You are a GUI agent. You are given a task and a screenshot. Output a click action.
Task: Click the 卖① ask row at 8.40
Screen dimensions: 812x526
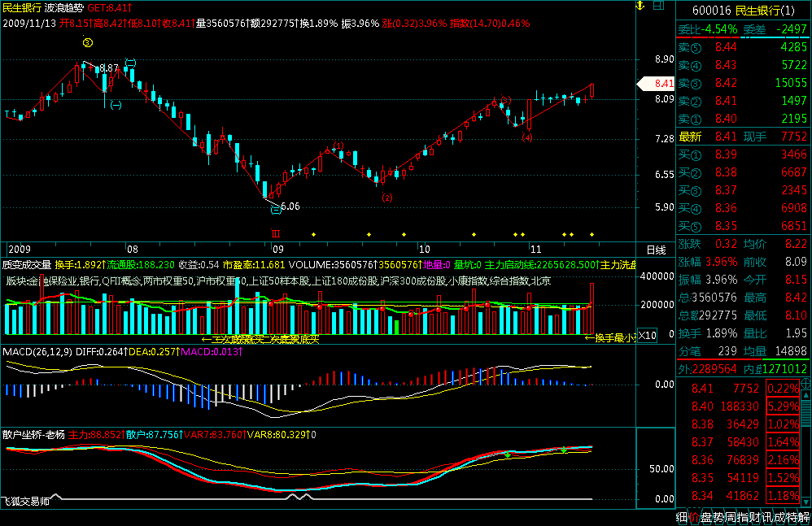[743, 119]
